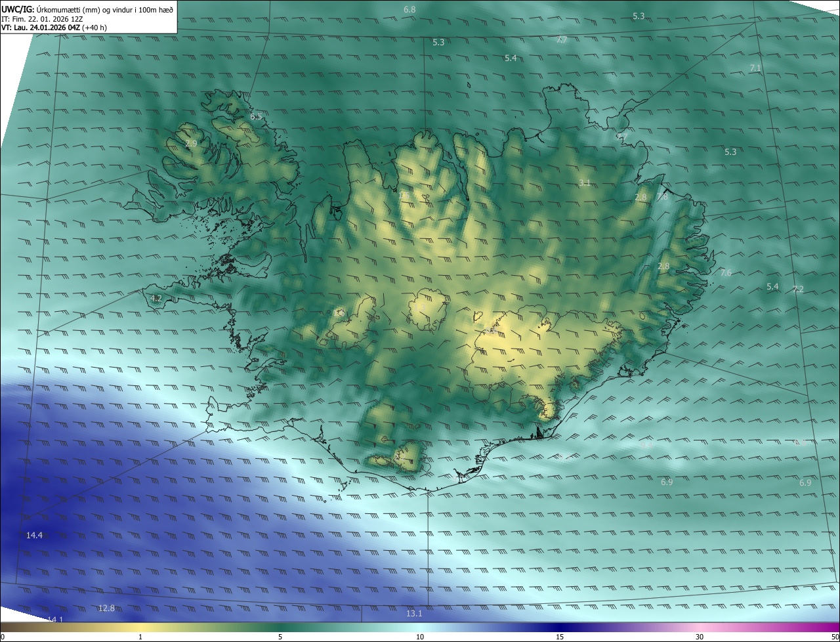Click the 3.1 value on the map
Viewport: 840px width, 642px height.
pyautogui.click(x=585, y=182)
